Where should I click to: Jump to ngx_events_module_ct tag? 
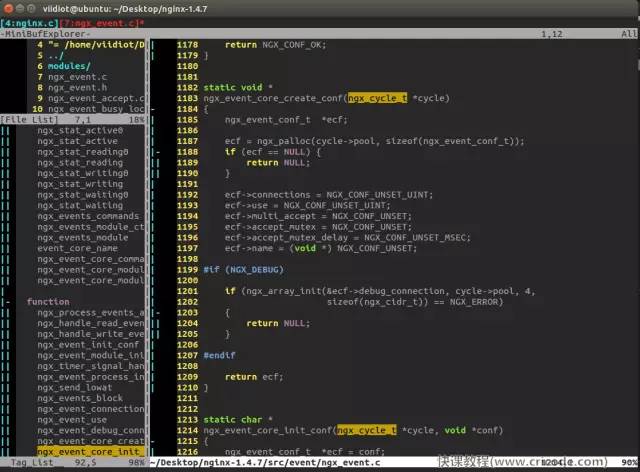[91, 227]
